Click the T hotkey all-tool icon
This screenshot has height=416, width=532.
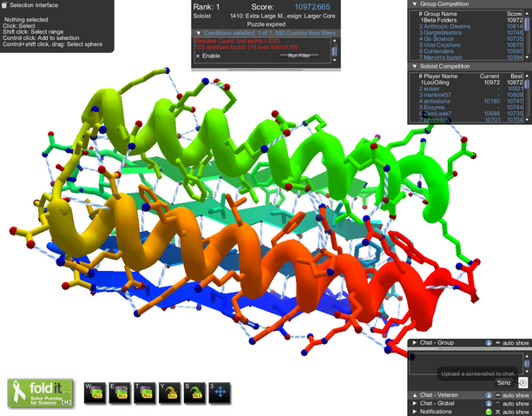pos(145,393)
